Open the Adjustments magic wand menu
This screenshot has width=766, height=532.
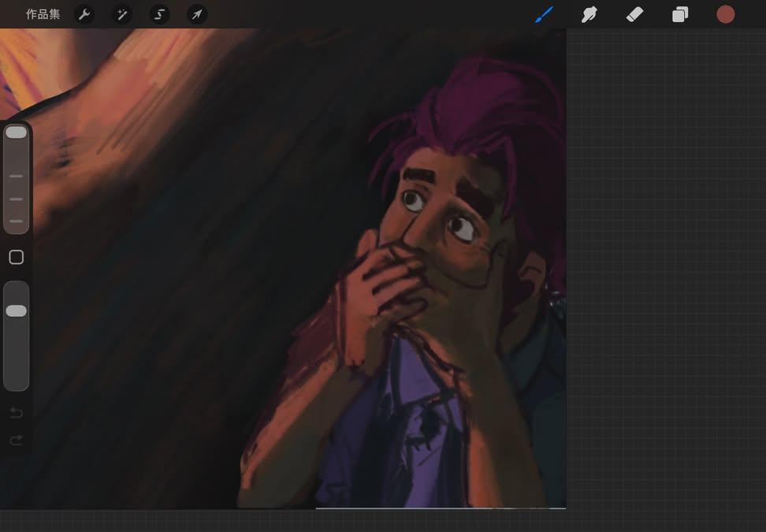tap(122, 15)
